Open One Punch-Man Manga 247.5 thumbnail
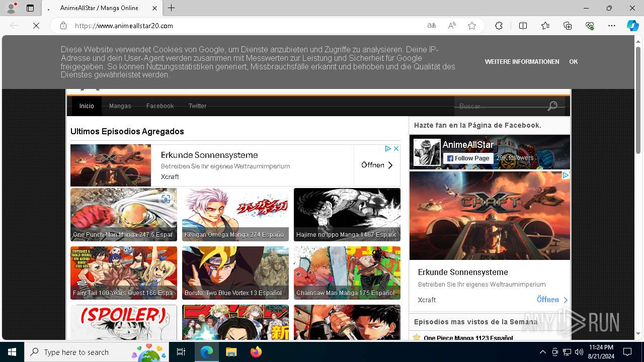 [x=124, y=215]
